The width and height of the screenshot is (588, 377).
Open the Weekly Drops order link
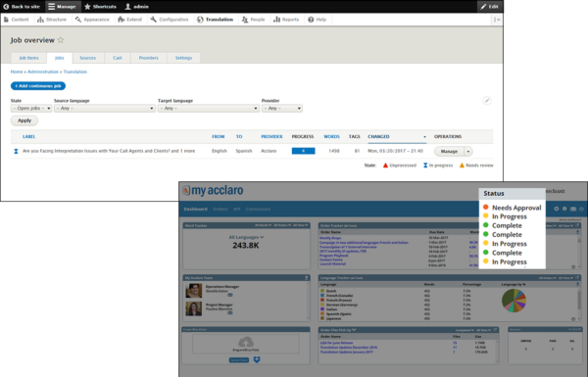pyautogui.click(x=330, y=238)
